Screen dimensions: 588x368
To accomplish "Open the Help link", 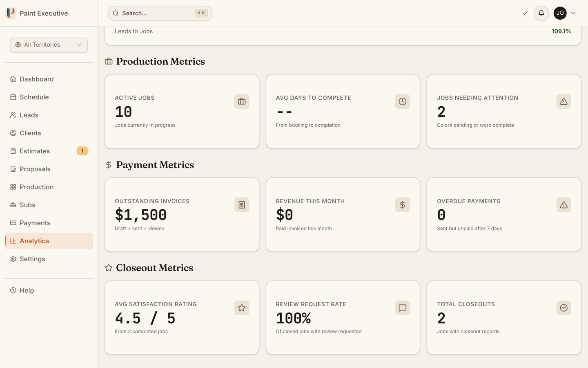I will 49,290.
